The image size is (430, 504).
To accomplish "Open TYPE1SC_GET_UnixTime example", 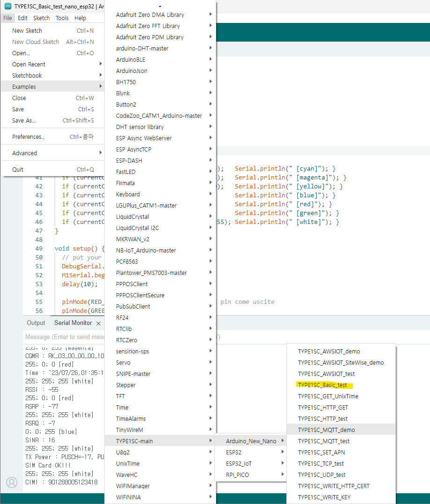I will [341, 396].
